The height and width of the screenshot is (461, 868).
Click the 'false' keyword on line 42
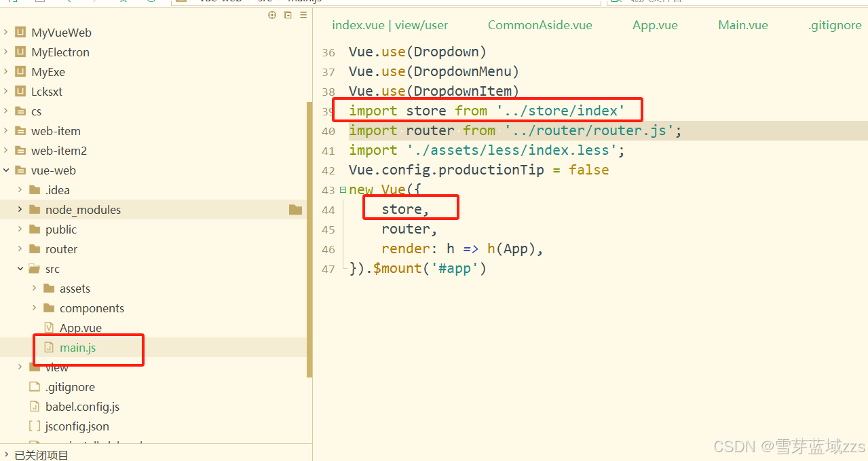point(589,170)
